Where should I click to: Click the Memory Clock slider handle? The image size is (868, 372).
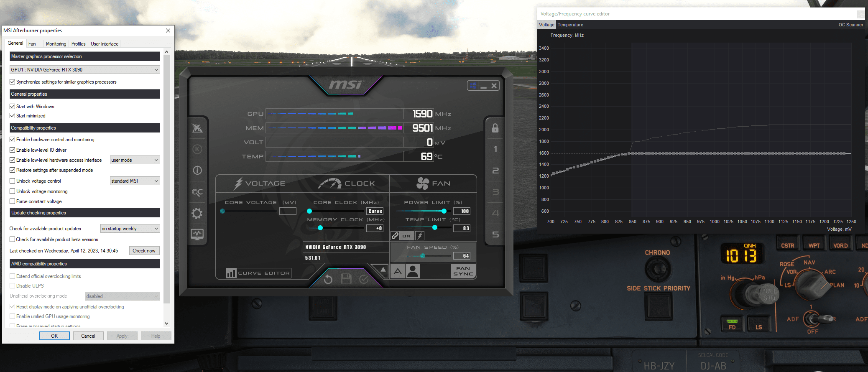click(320, 228)
